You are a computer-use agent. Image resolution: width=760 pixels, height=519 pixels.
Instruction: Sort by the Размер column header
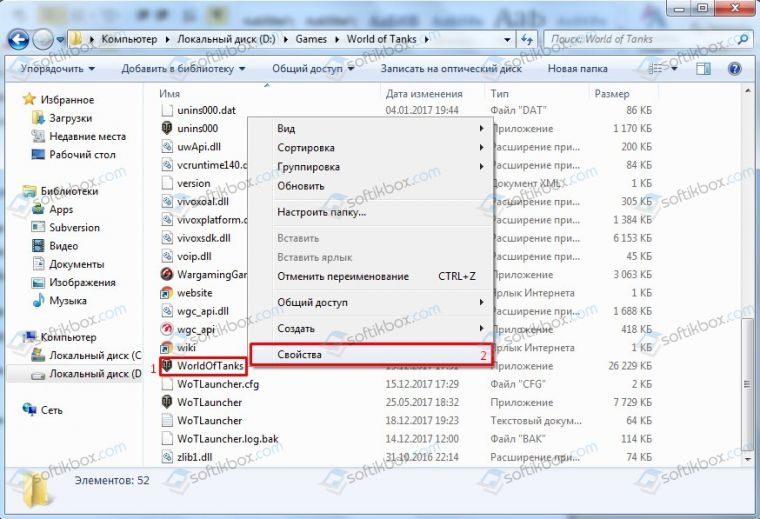tap(612, 94)
